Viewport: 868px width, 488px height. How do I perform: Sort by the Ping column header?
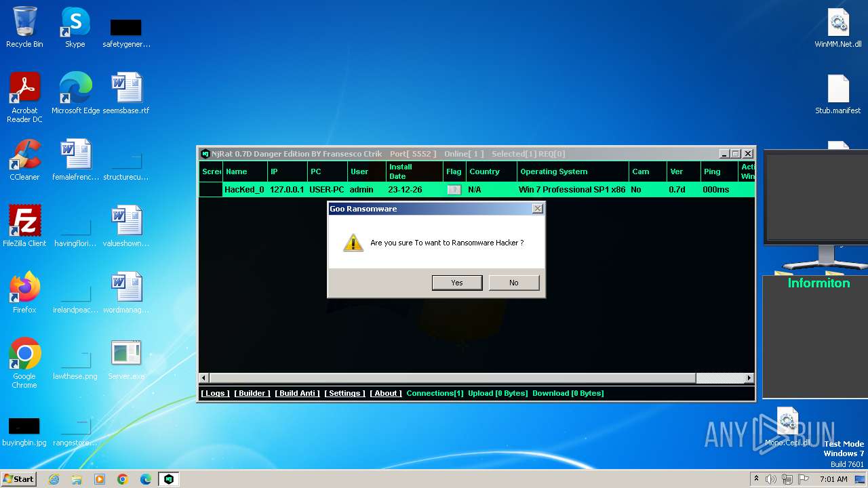click(719, 171)
